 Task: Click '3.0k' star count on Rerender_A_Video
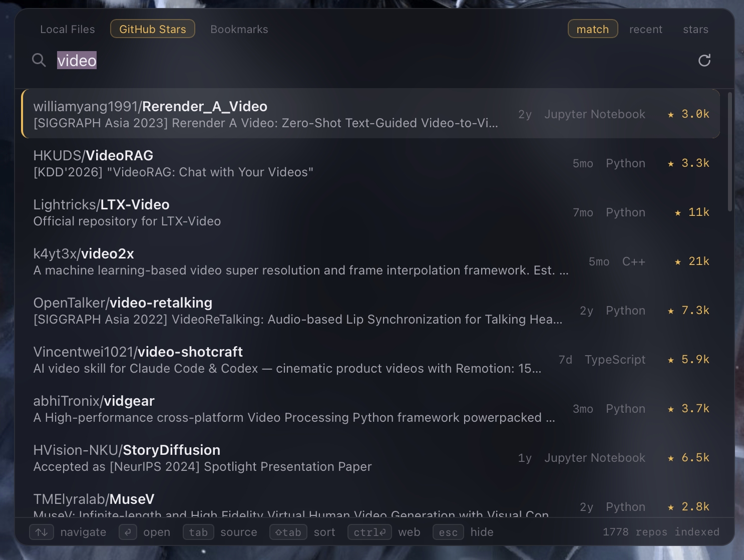tap(695, 114)
